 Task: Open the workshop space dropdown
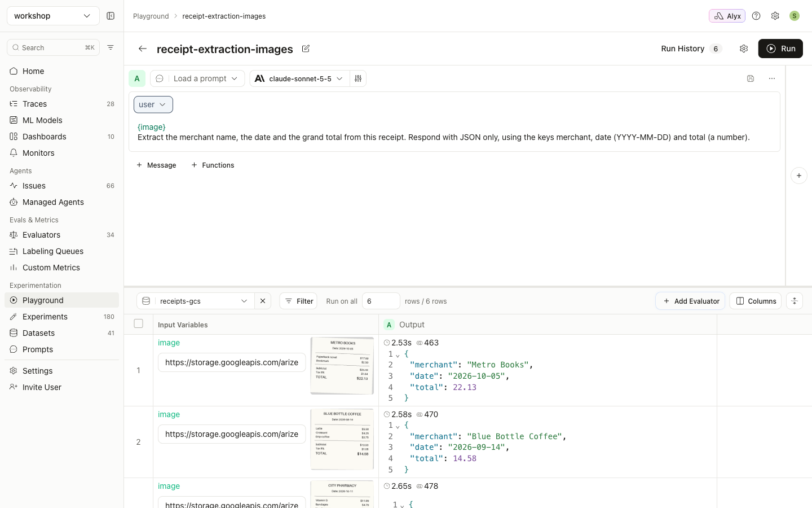tap(53, 16)
